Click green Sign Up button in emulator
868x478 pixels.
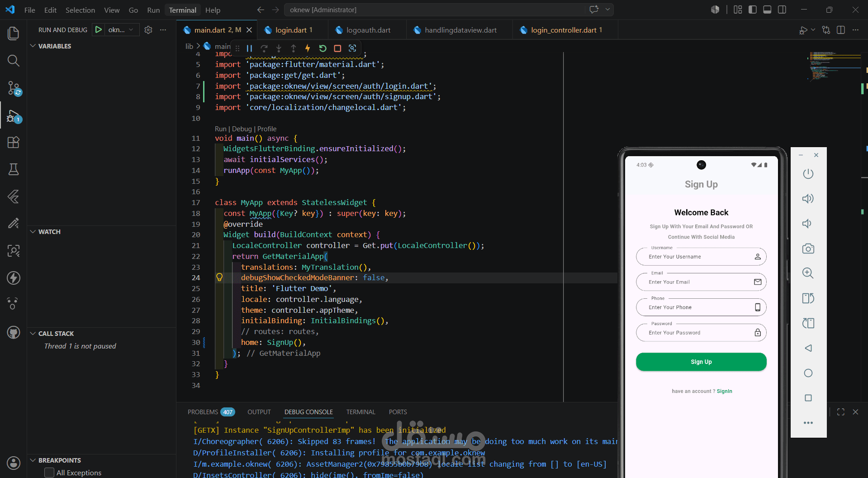[701, 362]
